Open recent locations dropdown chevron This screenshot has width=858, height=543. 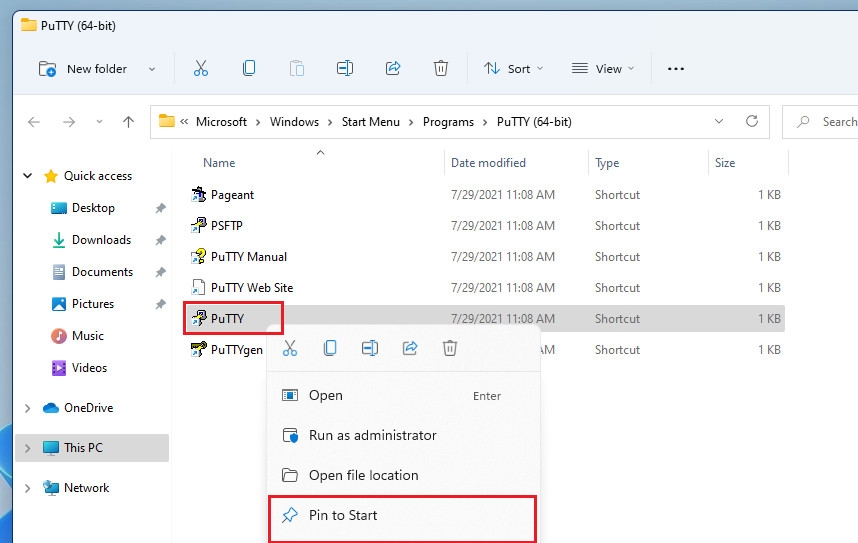click(x=99, y=122)
